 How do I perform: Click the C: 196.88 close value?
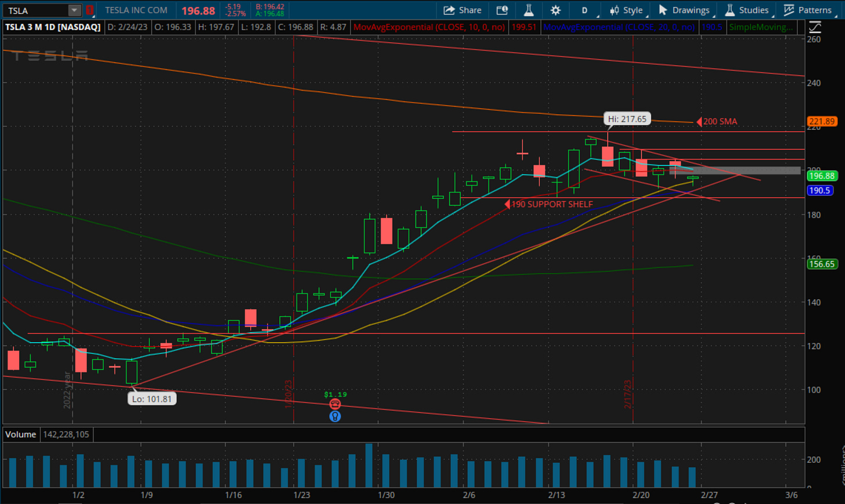[296, 27]
